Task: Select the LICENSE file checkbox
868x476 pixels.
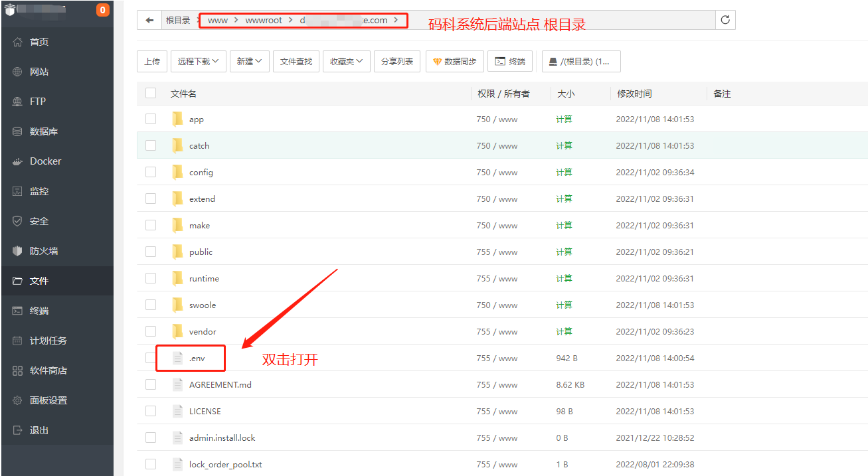Action: [x=151, y=411]
